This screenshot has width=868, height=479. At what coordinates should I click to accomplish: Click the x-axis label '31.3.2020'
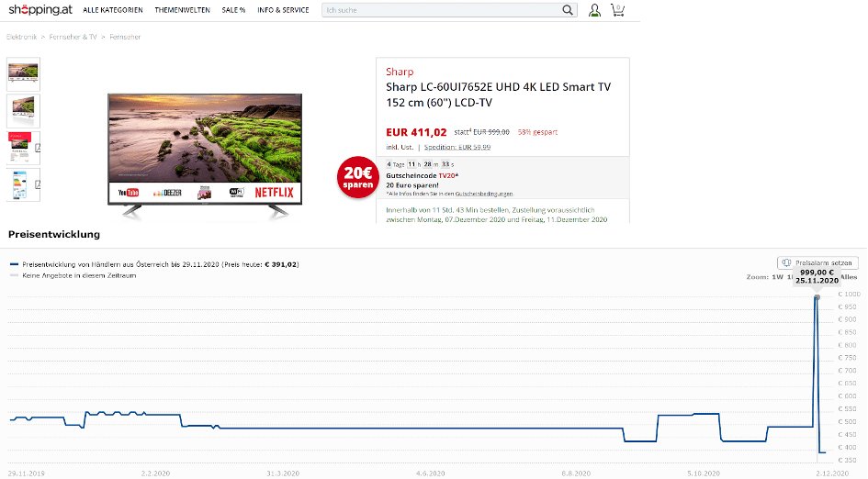(x=283, y=473)
